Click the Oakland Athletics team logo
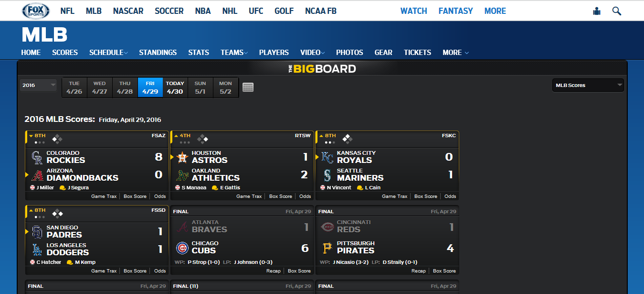 pos(182,174)
